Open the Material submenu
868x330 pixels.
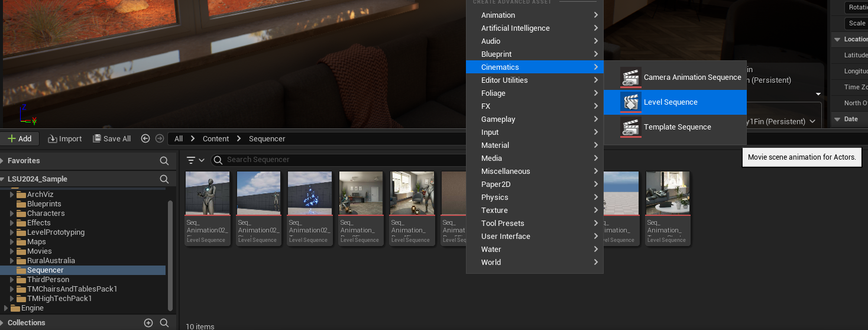pos(535,145)
